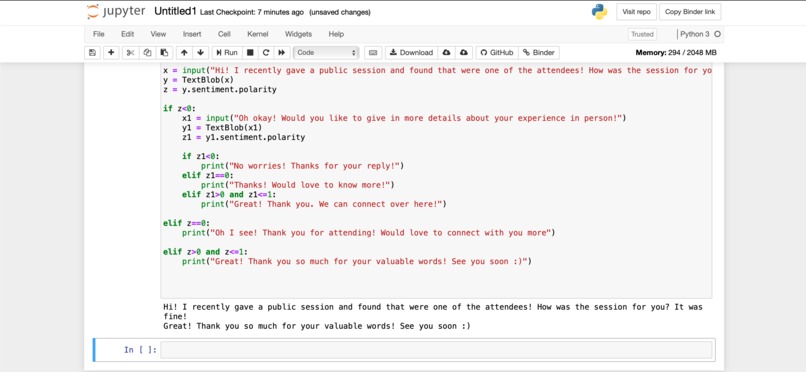806x372 pixels.
Task: Interrupt the kernel with stop icon
Action: [x=250, y=52]
